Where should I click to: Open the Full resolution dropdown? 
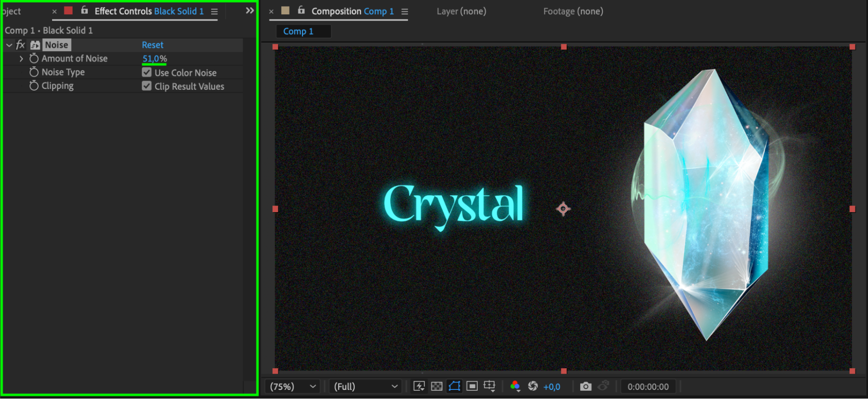pos(366,386)
